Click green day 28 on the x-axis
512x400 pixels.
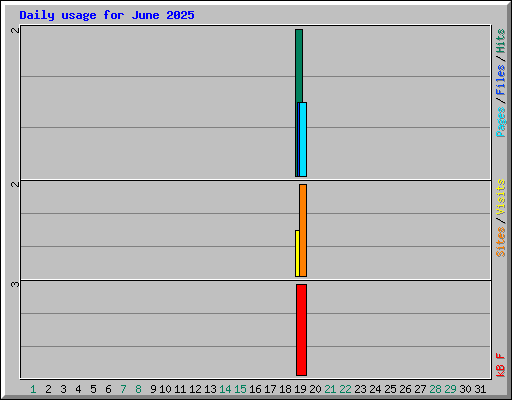[x=435, y=389]
